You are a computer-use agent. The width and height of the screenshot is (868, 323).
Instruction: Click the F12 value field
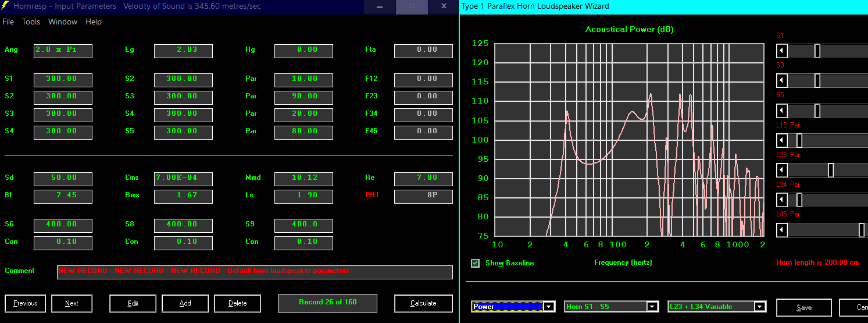423,80
